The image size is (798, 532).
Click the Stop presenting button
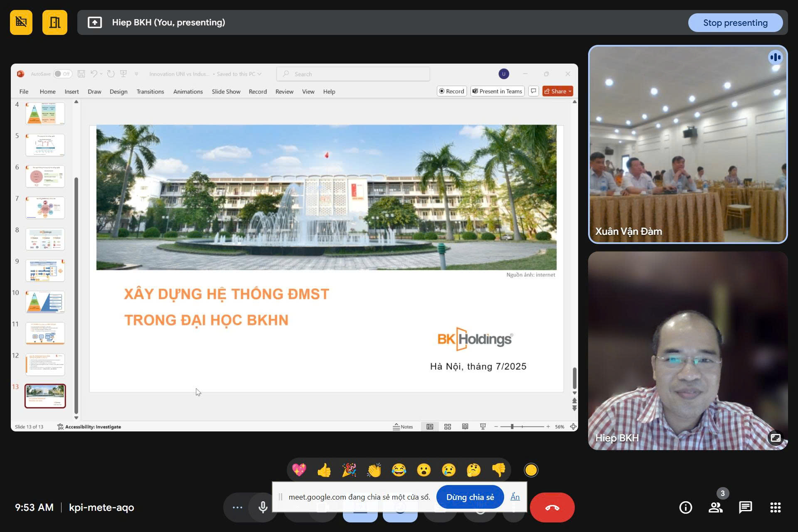pos(735,23)
